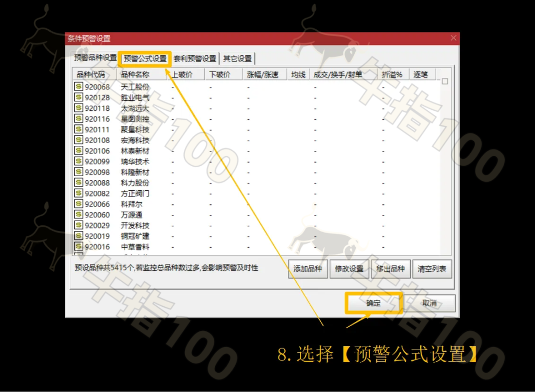535x392 pixels.
Task: Click the stock icon beside 920116
Action: tap(78, 119)
